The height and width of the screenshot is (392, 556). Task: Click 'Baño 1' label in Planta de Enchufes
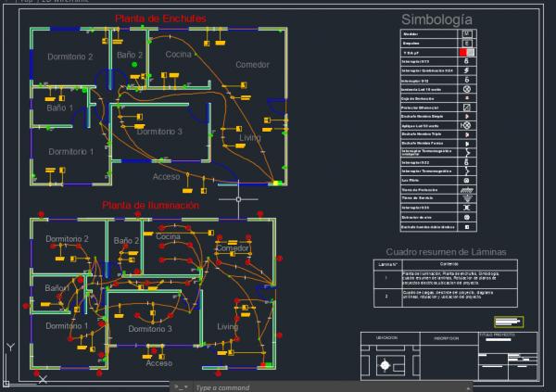tap(60, 107)
